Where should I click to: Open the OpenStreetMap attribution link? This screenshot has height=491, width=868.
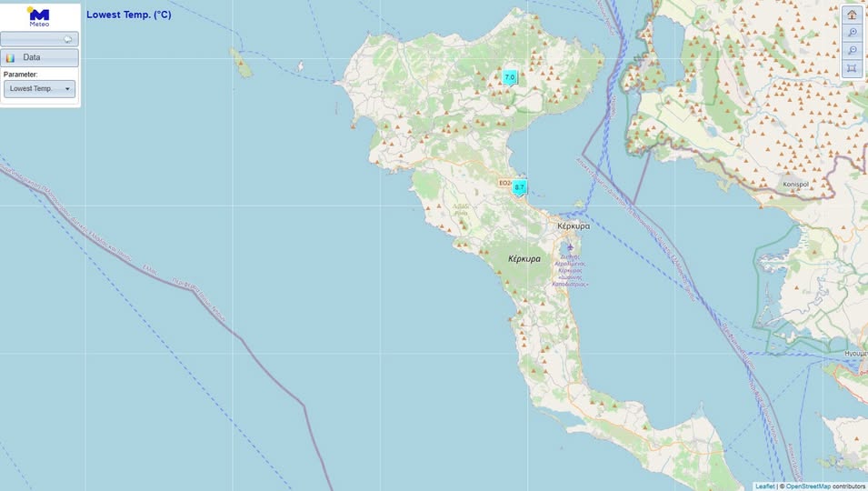[808, 486]
